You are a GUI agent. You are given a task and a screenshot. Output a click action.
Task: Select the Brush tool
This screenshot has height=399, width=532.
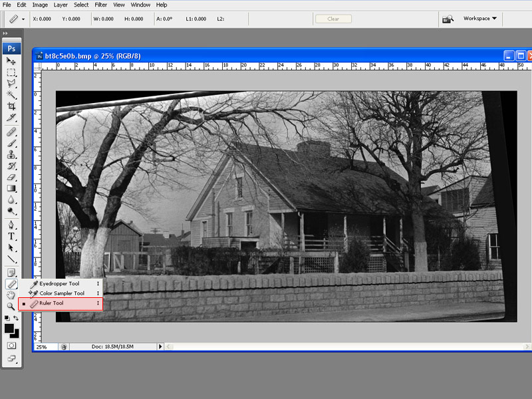[11, 143]
